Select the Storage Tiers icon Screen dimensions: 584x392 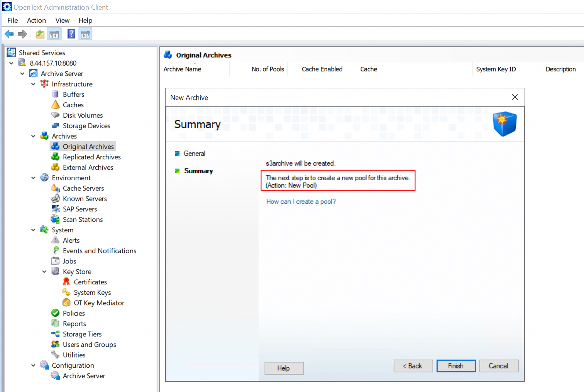coord(56,334)
